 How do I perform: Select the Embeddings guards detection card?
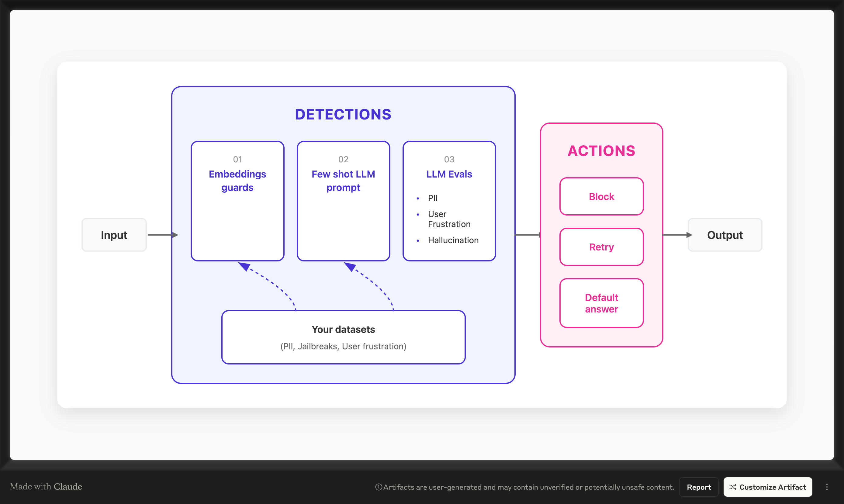pyautogui.click(x=237, y=201)
